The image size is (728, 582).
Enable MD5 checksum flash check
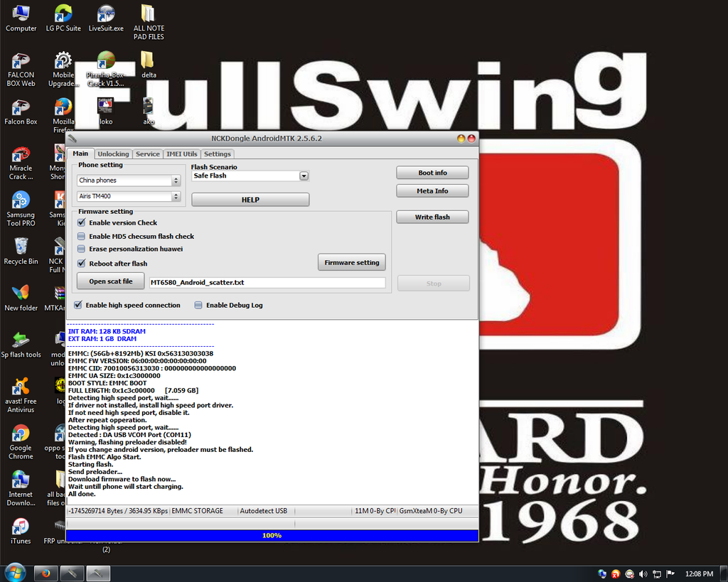(81, 236)
